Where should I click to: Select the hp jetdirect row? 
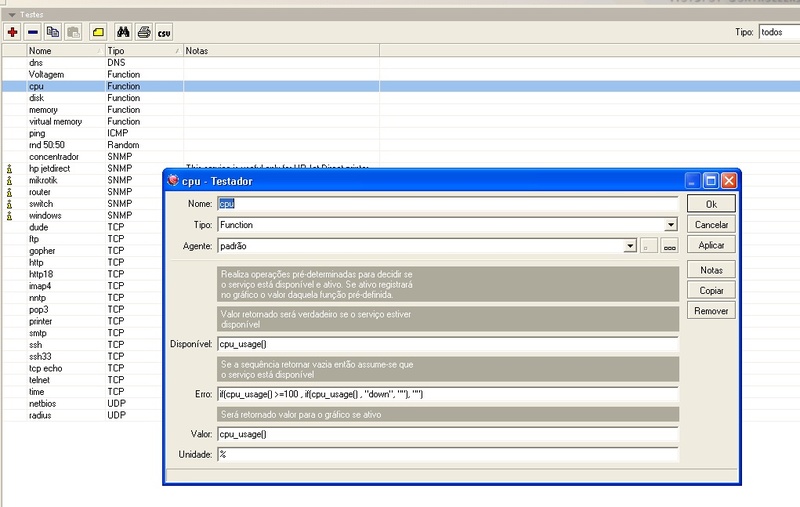pyautogui.click(x=82, y=168)
